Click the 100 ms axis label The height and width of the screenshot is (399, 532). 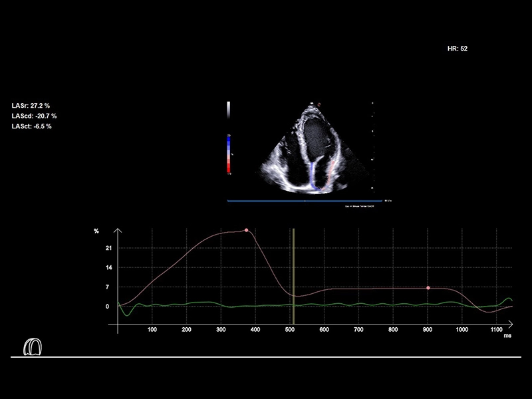(x=152, y=329)
